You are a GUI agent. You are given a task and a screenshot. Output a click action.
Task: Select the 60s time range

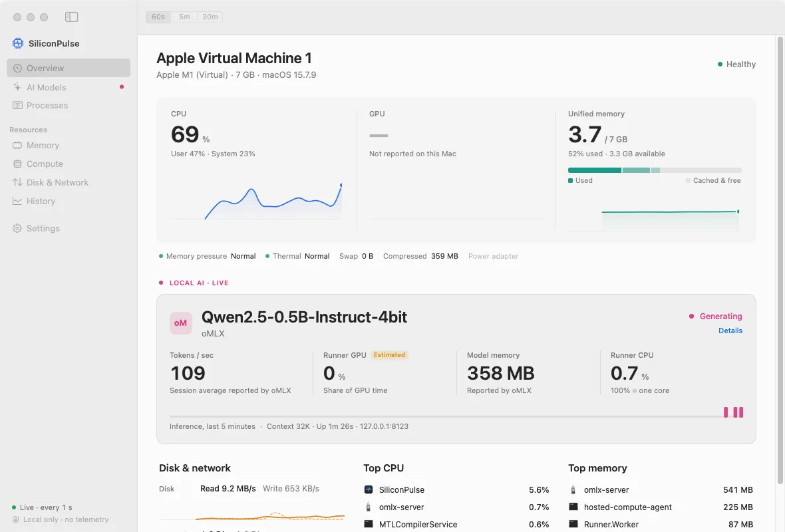coord(158,17)
